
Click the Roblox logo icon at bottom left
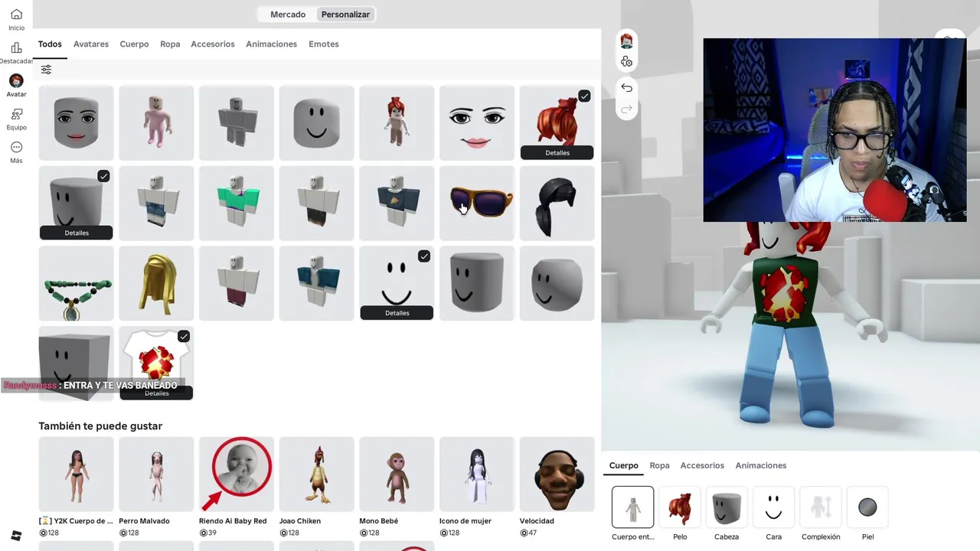(16, 536)
